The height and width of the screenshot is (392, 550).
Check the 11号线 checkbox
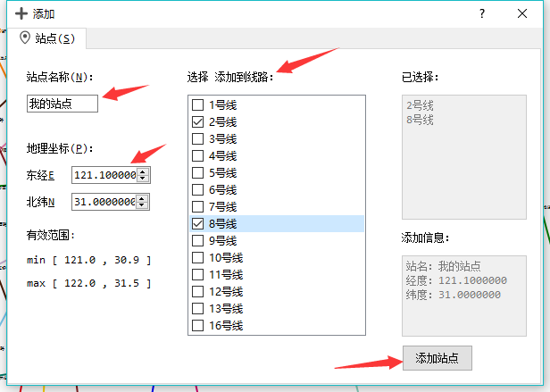coord(198,274)
